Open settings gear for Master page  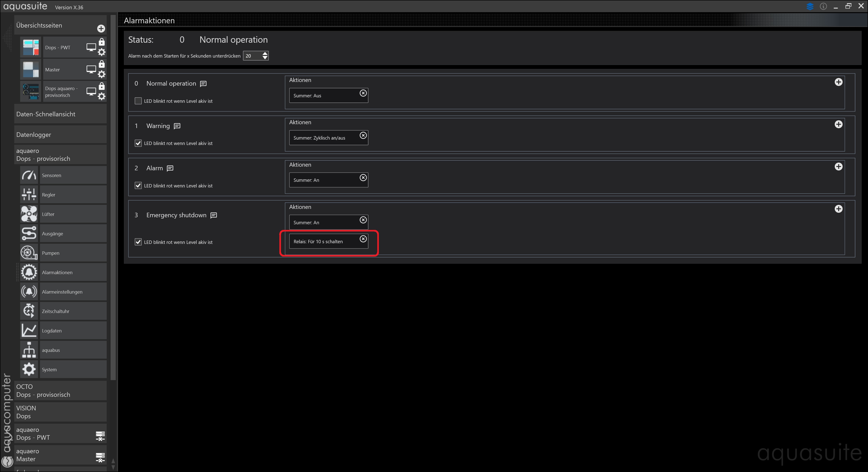101,74
